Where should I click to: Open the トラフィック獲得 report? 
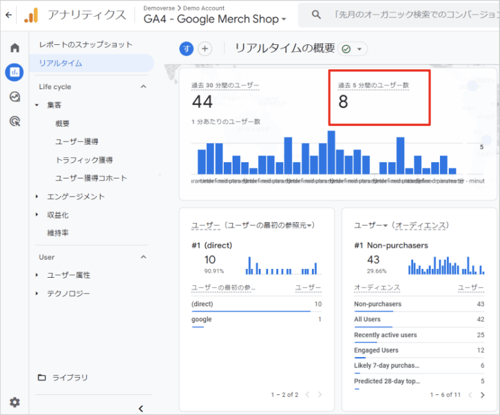(x=84, y=160)
